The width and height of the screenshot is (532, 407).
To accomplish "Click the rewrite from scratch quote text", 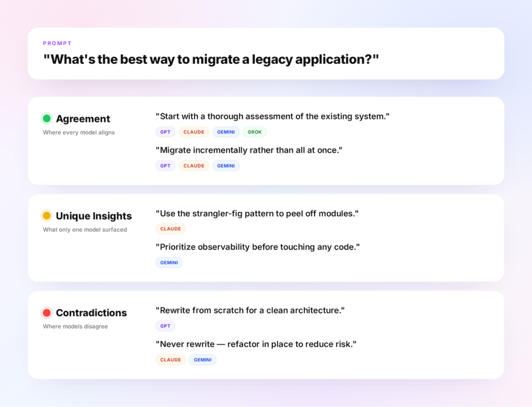I will [x=250, y=310].
